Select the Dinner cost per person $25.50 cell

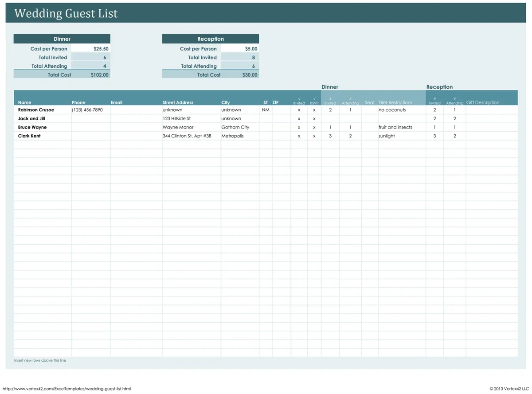pos(90,49)
